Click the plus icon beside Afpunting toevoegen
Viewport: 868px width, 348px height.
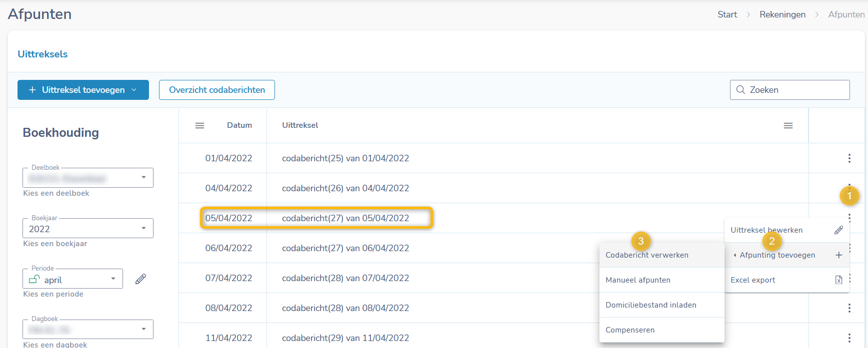pos(838,255)
